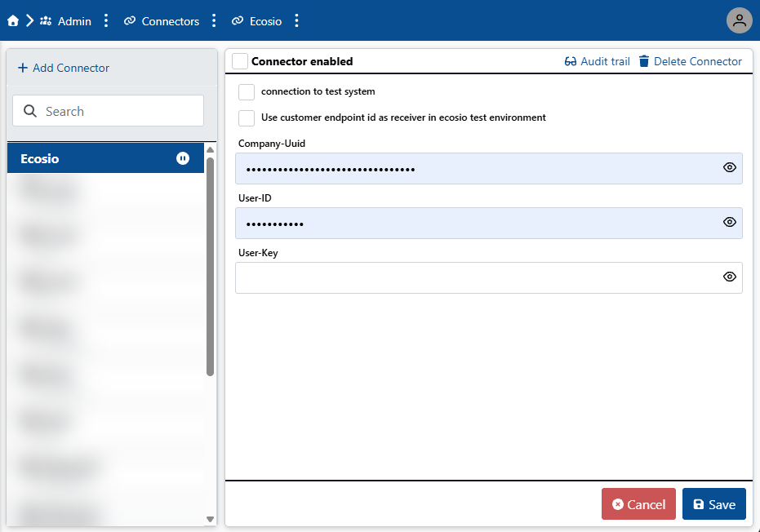
Task: Show the User-ID value via eye icon
Action: 730,222
